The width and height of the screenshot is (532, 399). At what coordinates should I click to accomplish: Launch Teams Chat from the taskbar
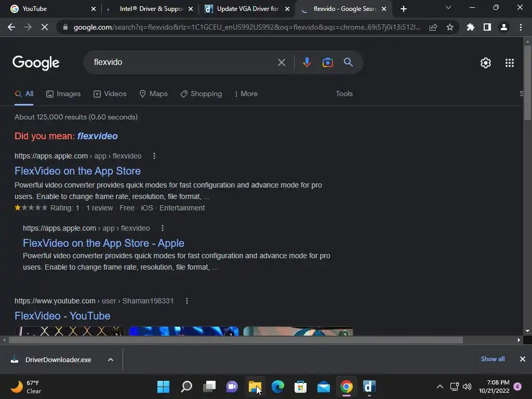pyautogui.click(x=232, y=387)
